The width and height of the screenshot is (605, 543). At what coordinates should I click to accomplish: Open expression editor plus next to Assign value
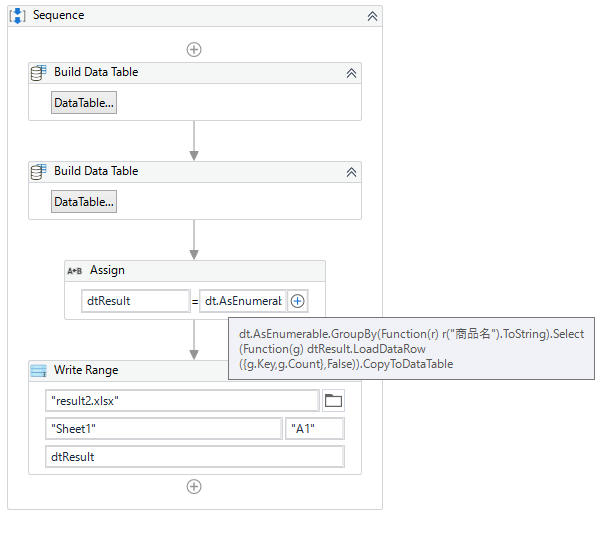coord(297,301)
